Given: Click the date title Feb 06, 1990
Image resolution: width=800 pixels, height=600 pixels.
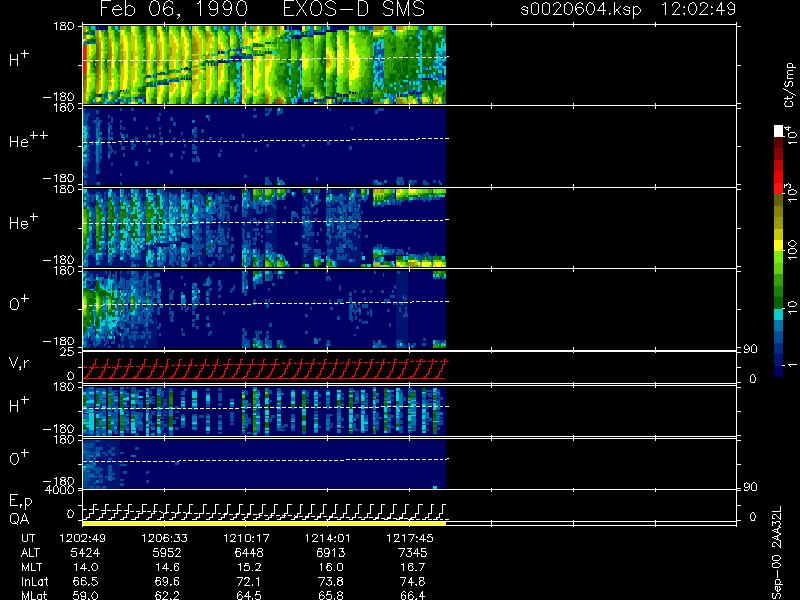Looking at the screenshot, I should [173, 9].
